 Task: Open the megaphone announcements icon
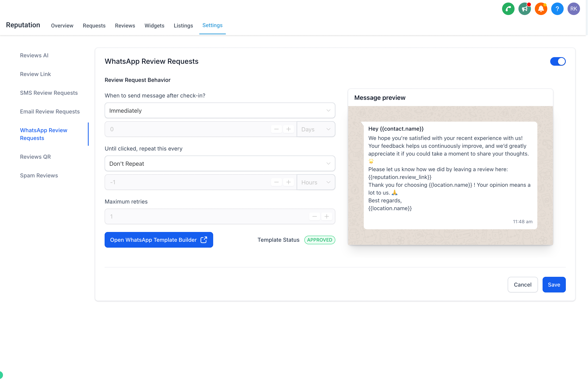pyautogui.click(x=524, y=9)
